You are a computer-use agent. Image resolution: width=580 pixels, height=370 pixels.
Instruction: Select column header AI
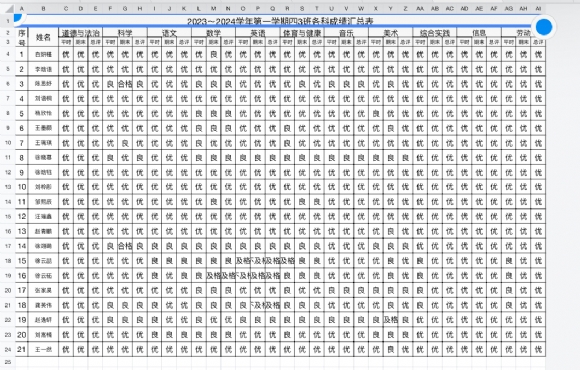538,9
